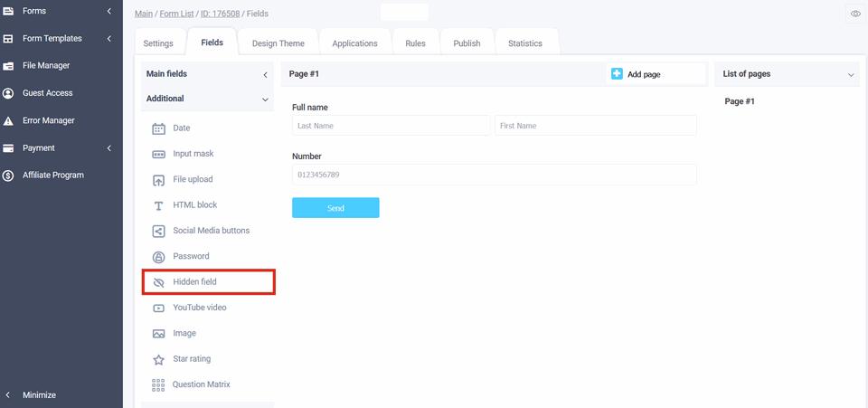The image size is (868, 408).
Task: Click the Question Matrix grid icon
Action: tap(158, 384)
